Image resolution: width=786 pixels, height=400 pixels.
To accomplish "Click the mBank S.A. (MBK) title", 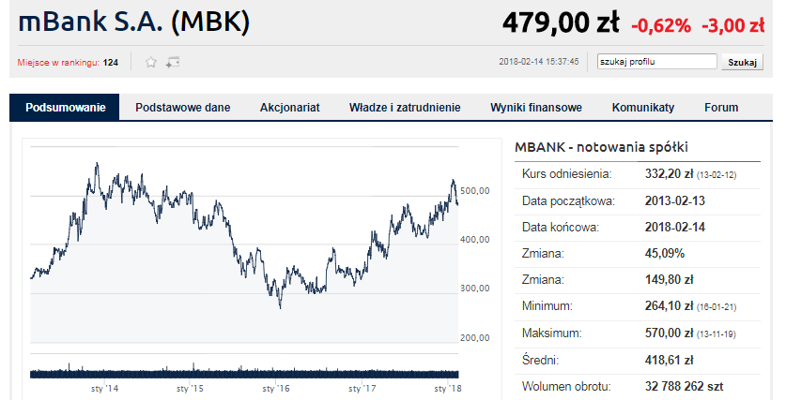I will 134,22.
